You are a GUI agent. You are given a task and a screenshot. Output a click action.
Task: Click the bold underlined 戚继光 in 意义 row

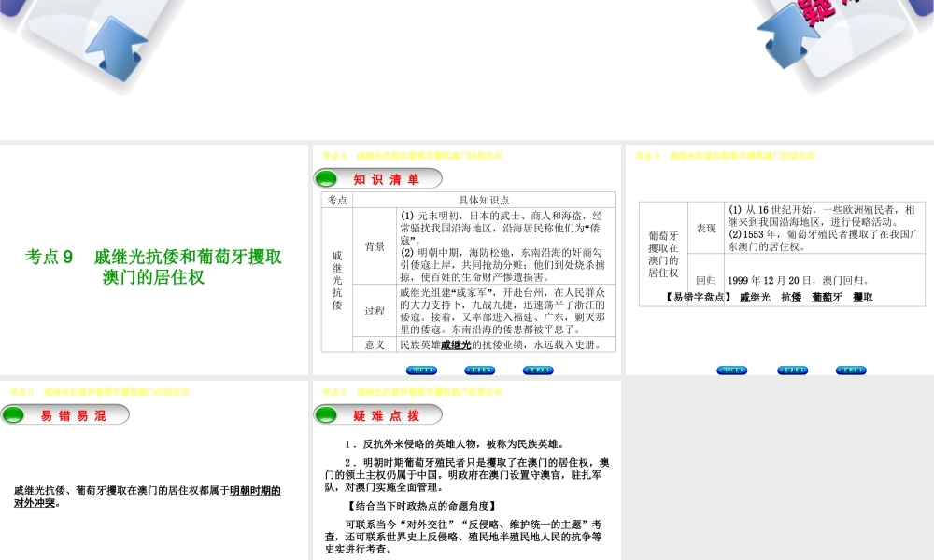coord(456,344)
